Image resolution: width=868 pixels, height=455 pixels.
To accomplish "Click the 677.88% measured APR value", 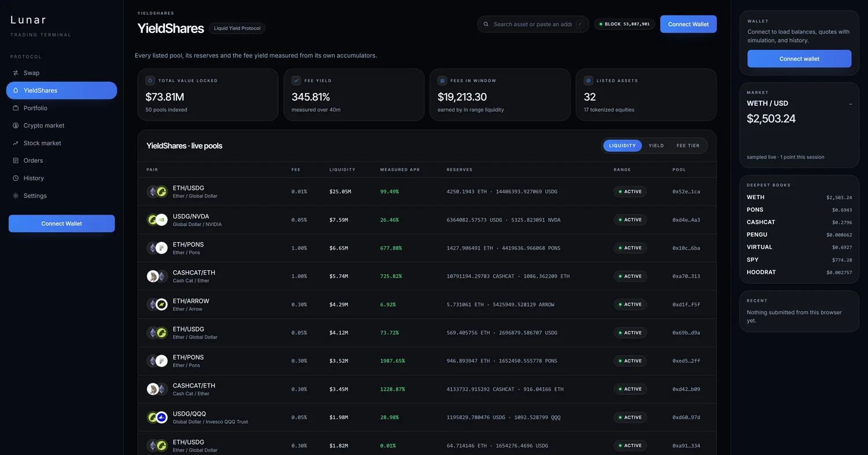I will 391,248.
